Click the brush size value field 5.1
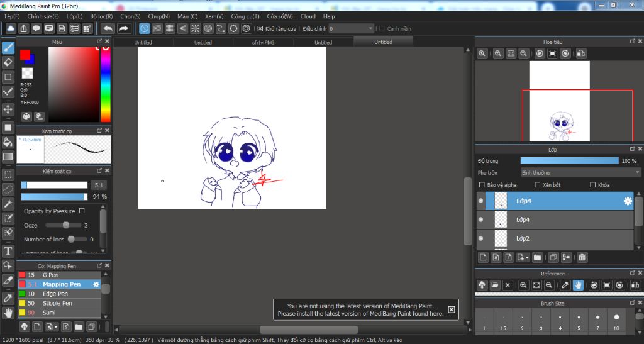The image size is (644, 344). coord(99,185)
